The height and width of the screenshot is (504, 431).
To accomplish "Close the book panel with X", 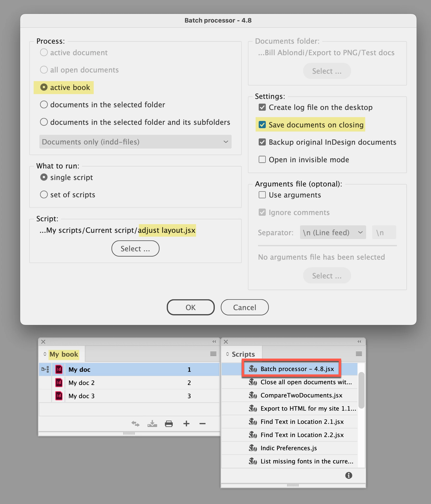I will [43, 342].
